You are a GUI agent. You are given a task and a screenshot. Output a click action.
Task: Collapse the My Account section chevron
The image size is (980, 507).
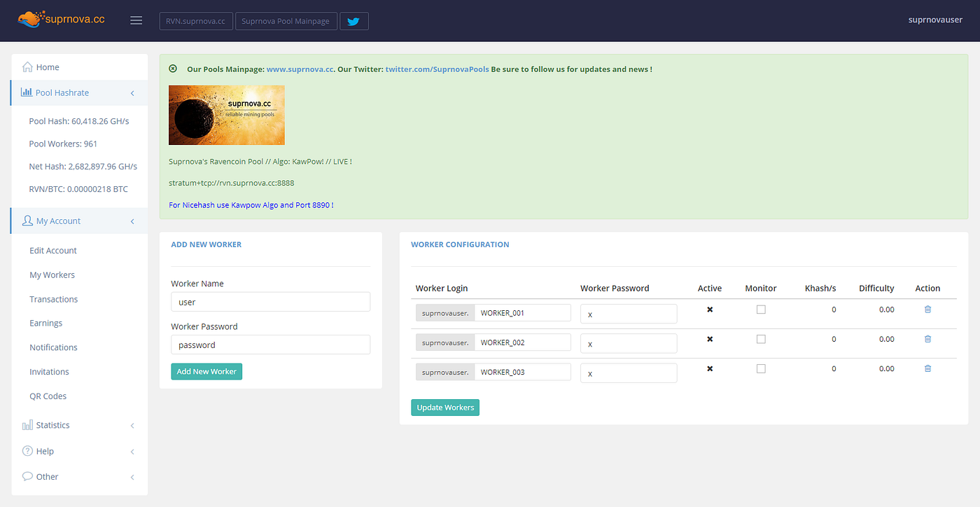click(132, 221)
